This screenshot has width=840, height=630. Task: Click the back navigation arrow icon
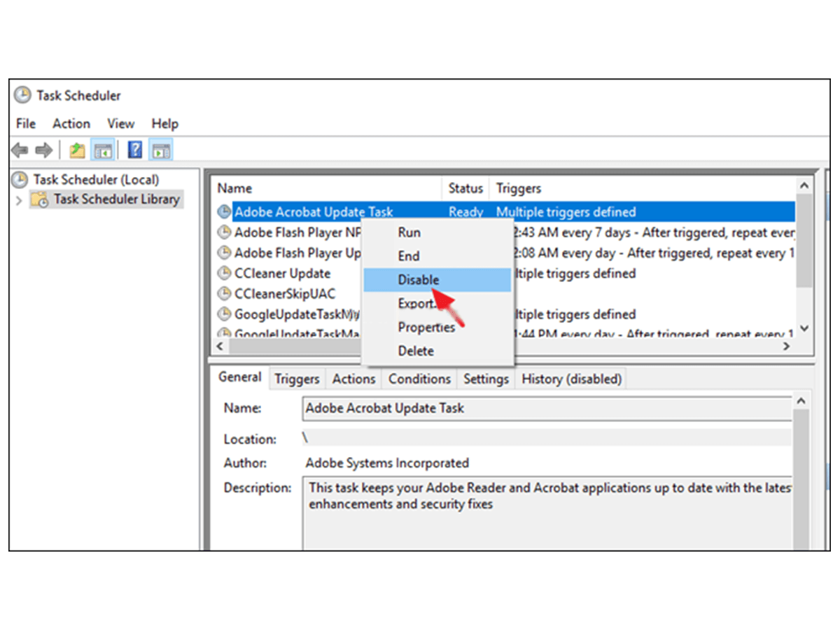pos(20,149)
